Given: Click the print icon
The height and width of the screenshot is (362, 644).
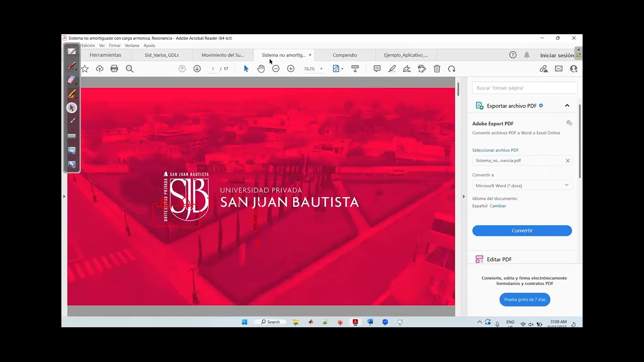Looking at the screenshot, I should coord(114,69).
